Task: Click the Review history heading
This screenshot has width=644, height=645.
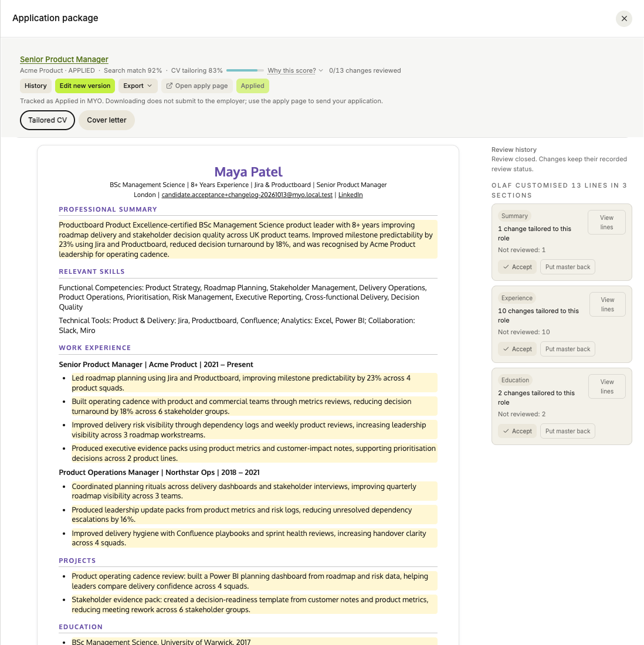Action: 514,150
